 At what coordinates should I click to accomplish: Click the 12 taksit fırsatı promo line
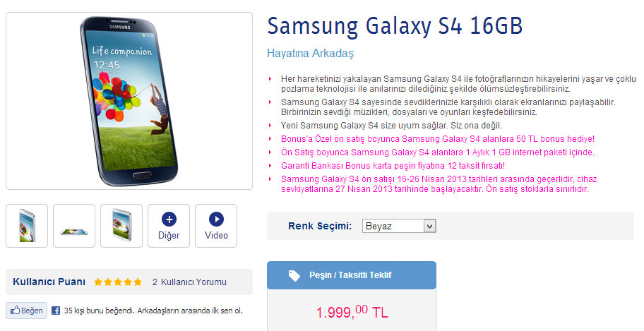pos(393,166)
